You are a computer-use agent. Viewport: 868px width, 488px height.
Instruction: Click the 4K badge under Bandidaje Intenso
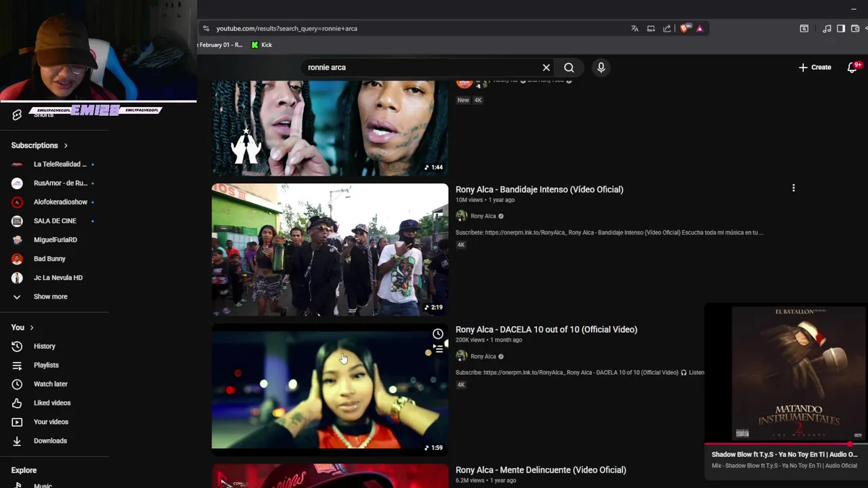(x=460, y=245)
